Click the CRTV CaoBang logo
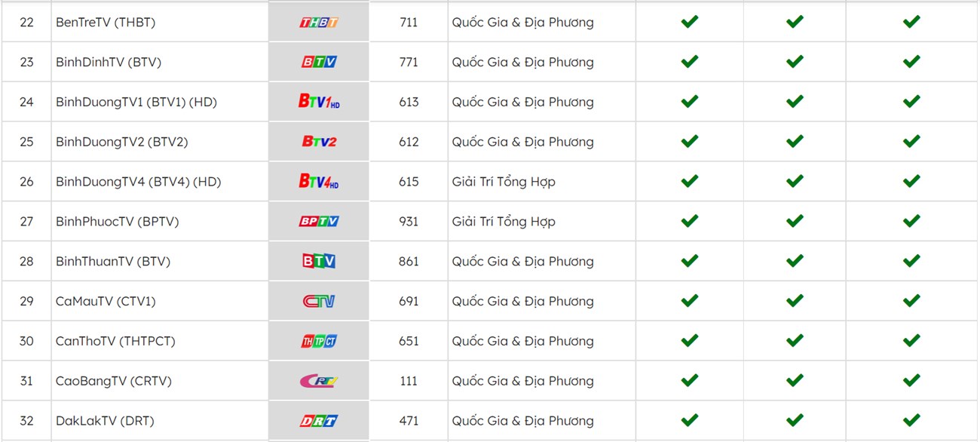This screenshot has width=980, height=442. pos(319,382)
